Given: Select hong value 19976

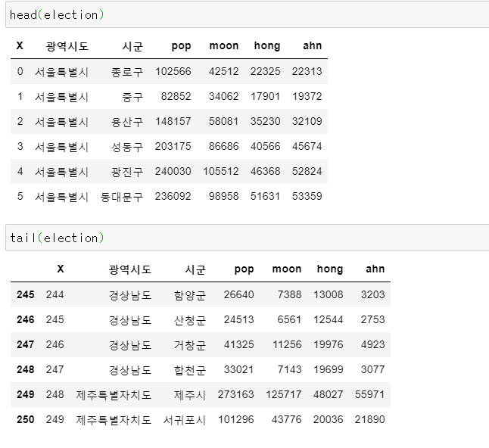Looking at the screenshot, I should (x=328, y=344).
